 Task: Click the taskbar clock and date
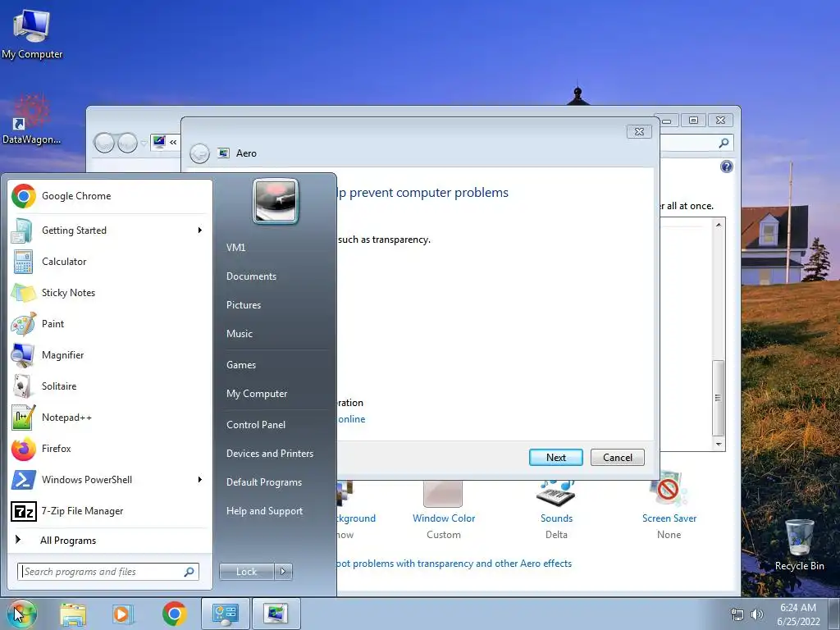point(798,614)
